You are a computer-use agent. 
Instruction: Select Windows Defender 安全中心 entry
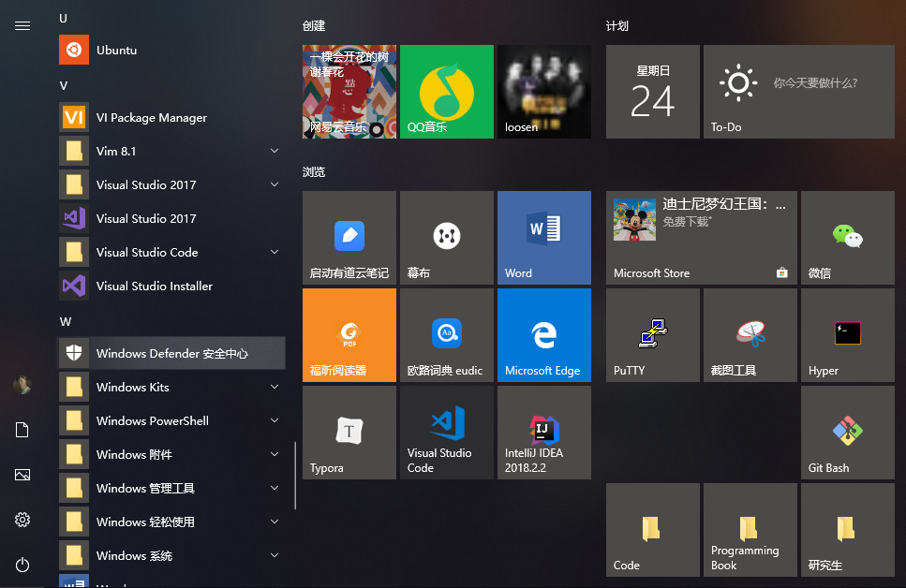click(x=171, y=354)
